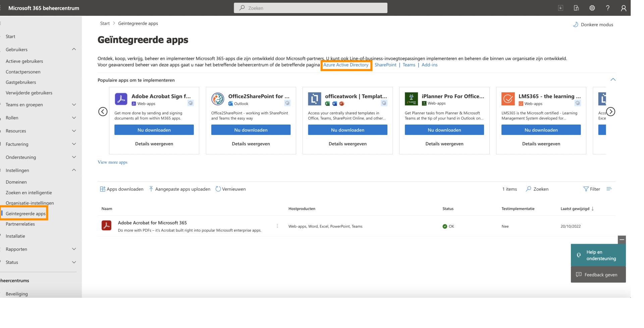Image resolution: width=644 pixels, height=328 pixels.
Task: Expand the Rollen menu
Action: coord(74,118)
